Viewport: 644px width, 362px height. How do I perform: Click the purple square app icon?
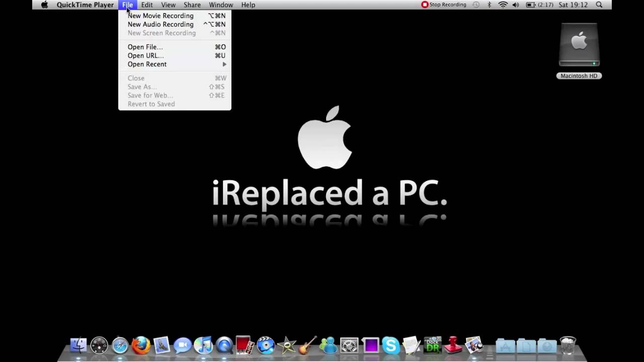tap(371, 345)
